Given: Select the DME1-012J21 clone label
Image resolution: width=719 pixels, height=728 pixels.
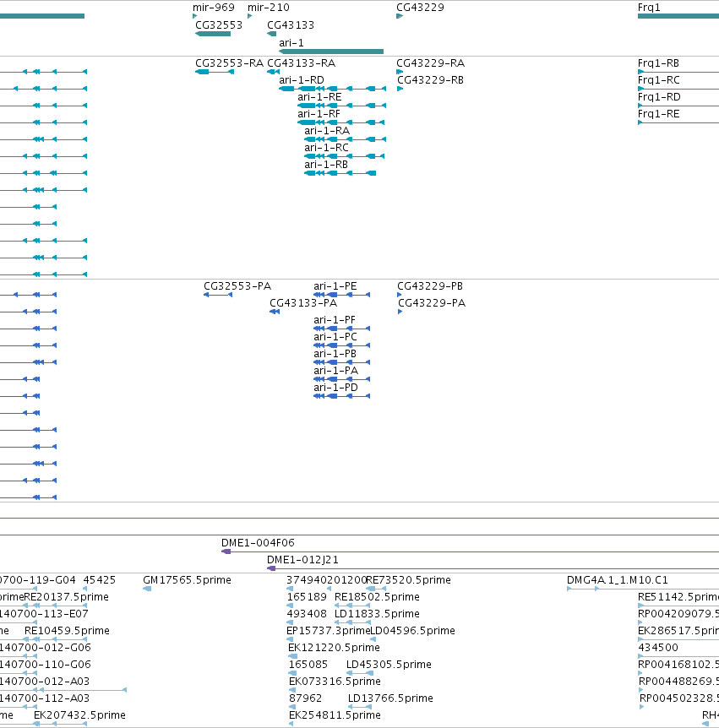Looking at the screenshot, I should coord(302,560).
